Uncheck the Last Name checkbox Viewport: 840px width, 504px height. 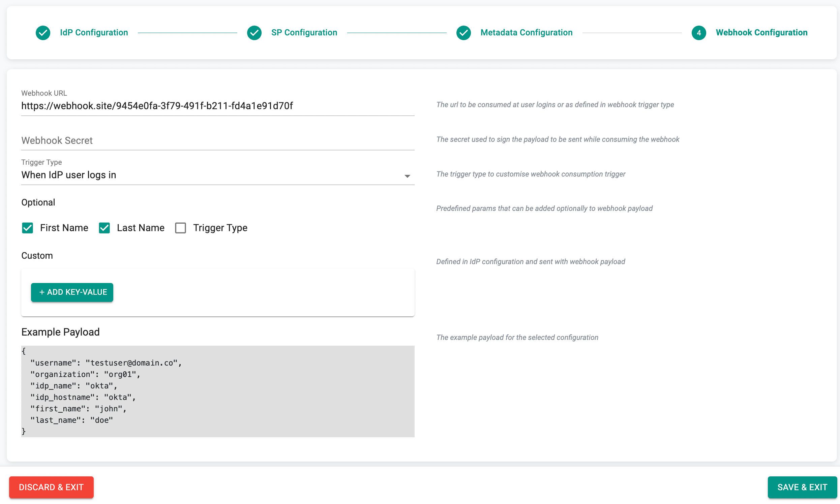(104, 228)
